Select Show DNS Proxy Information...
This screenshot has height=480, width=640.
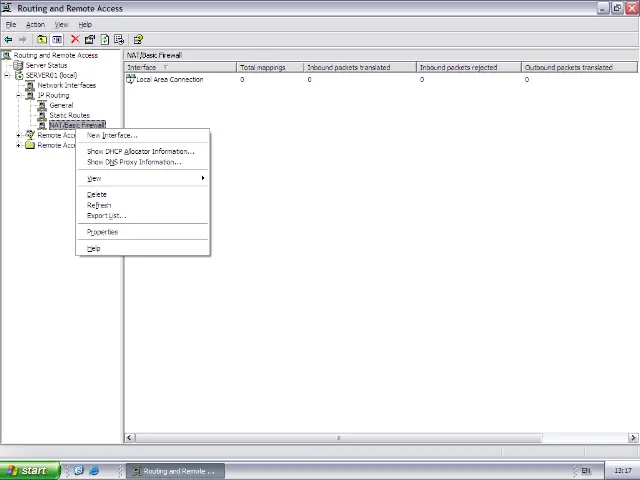[x=143, y=162]
